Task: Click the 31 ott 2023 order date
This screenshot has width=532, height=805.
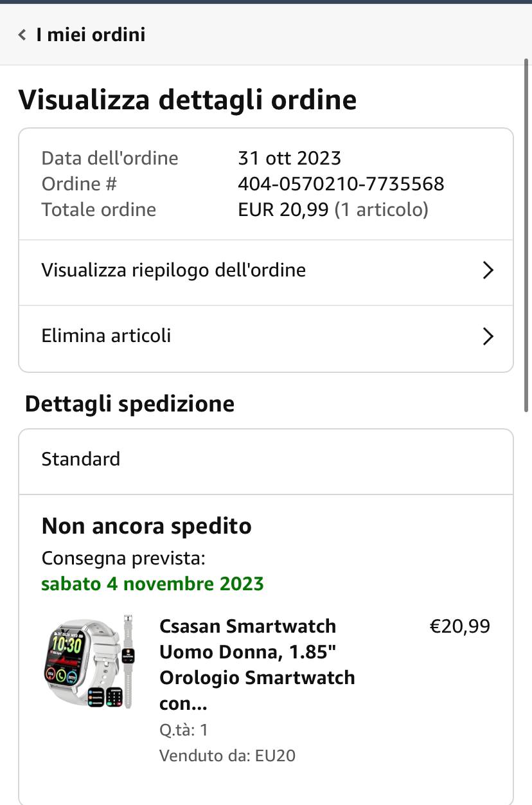Action: click(x=289, y=158)
